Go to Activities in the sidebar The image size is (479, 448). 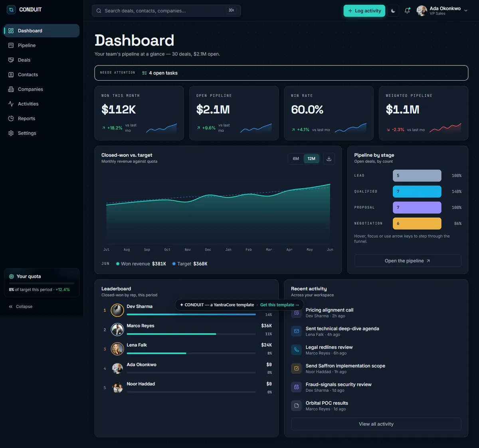pos(42,104)
